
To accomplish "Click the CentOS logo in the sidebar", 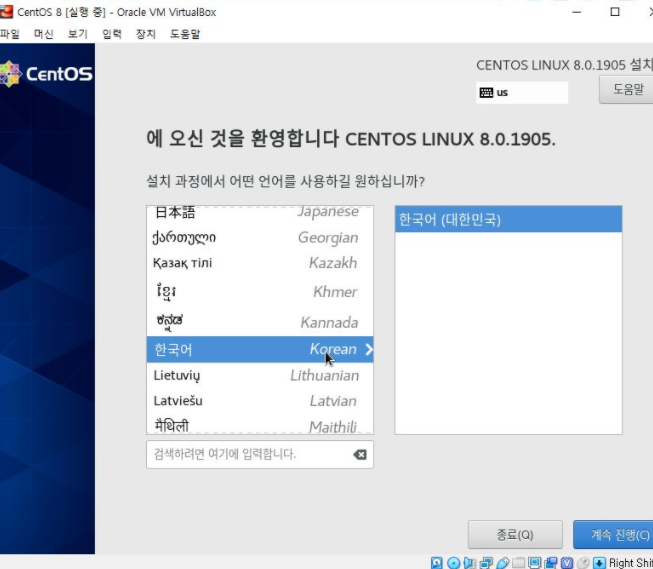I will point(46,74).
